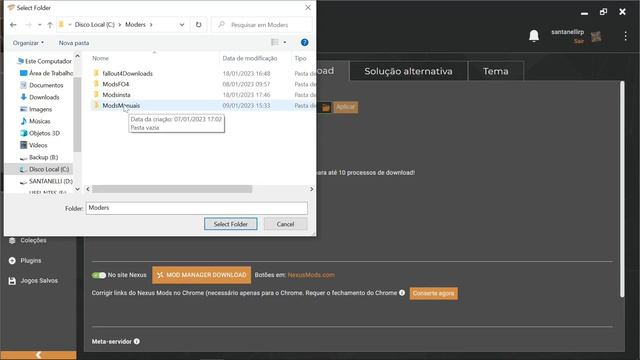Screen dimensions: 640x360
Task: Show info icon for Chrome fix
Action: 402,293
